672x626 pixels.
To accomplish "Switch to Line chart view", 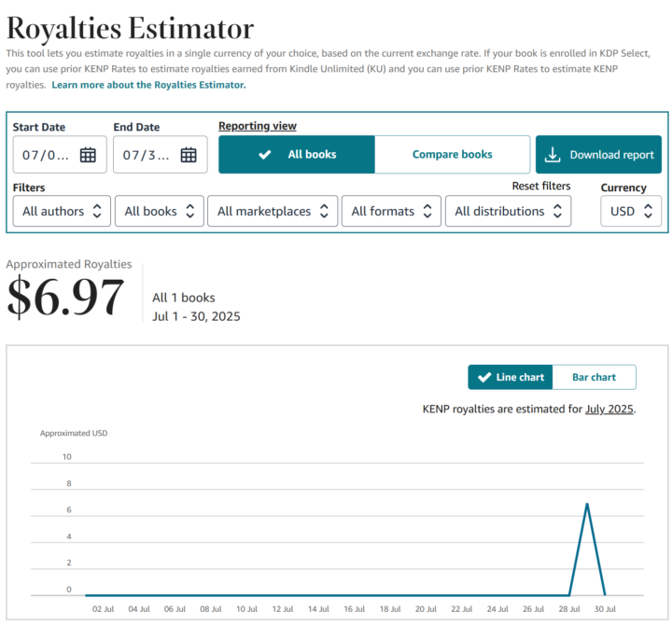I will pos(510,377).
